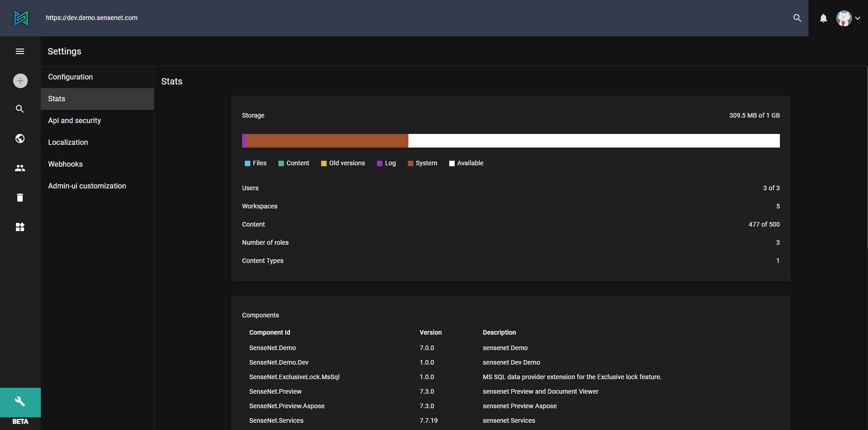Click the Content legend green swatch

[281, 163]
